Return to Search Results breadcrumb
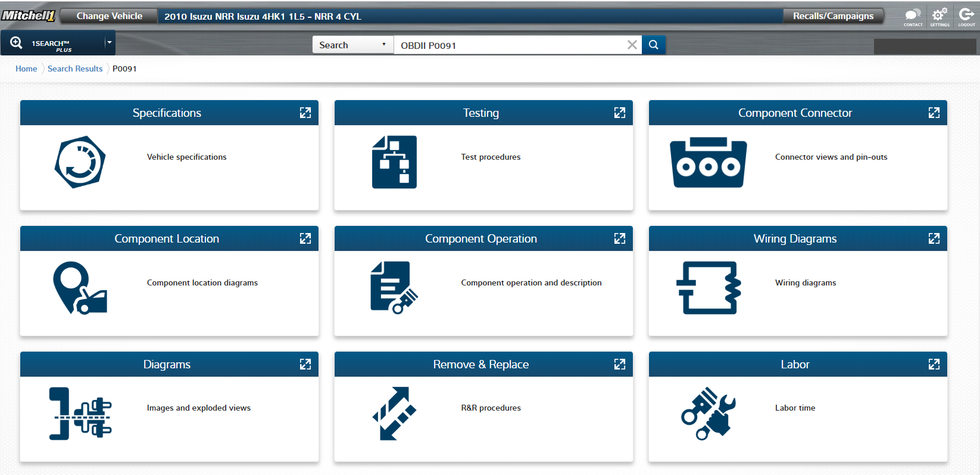This screenshot has height=475, width=980. [75, 69]
